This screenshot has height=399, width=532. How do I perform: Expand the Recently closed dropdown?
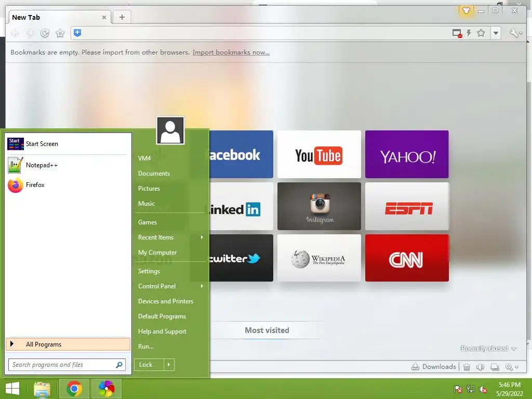(x=488, y=349)
